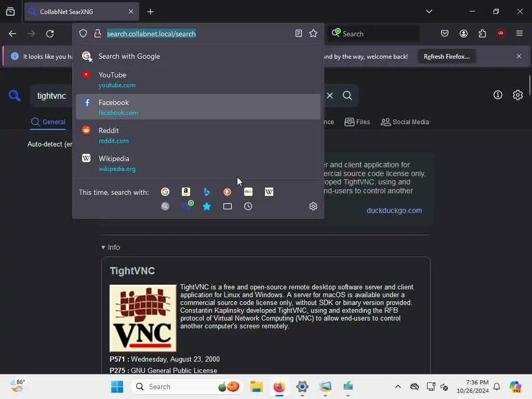Open Windows Settings gear in taskbar
Image resolution: width=532 pixels, height=399 pixels.
coord(302,387)
